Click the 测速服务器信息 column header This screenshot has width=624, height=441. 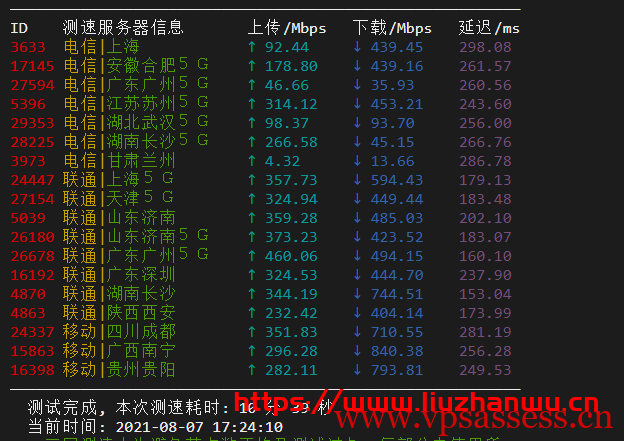[122, 28]
